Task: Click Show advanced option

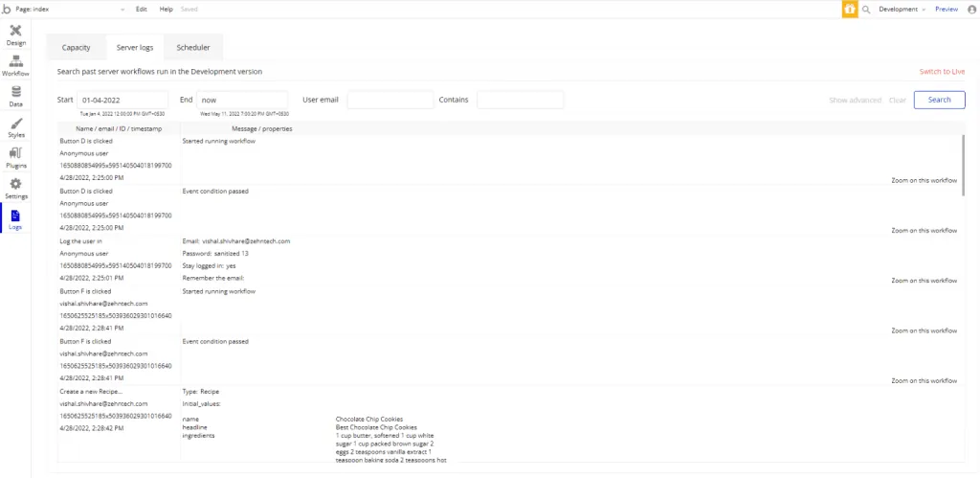Action: [855, 101]
